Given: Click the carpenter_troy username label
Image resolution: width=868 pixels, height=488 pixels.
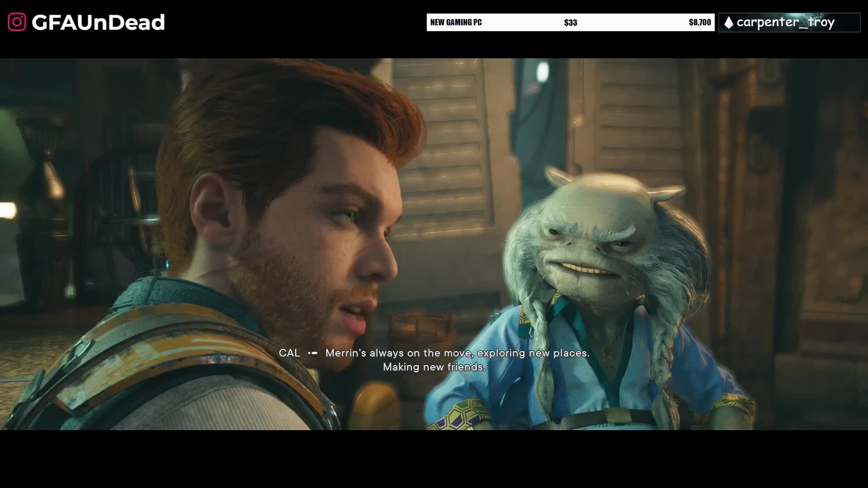Looking at the screenshot, I should point(786,22).
